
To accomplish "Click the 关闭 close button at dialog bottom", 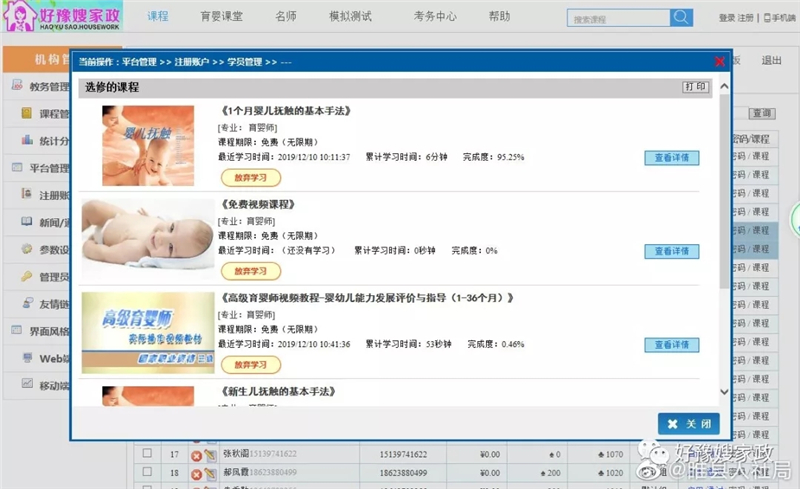I will click(689, 424).
